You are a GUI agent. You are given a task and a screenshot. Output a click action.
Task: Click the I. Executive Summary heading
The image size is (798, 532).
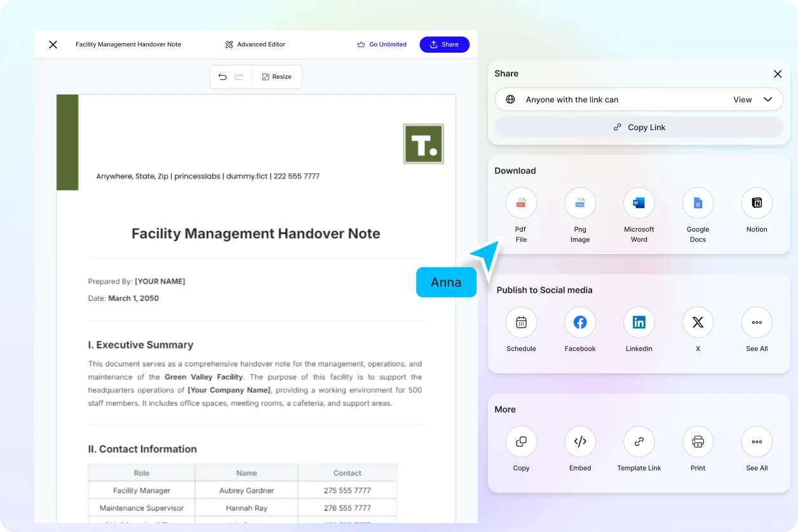(140, 345)
